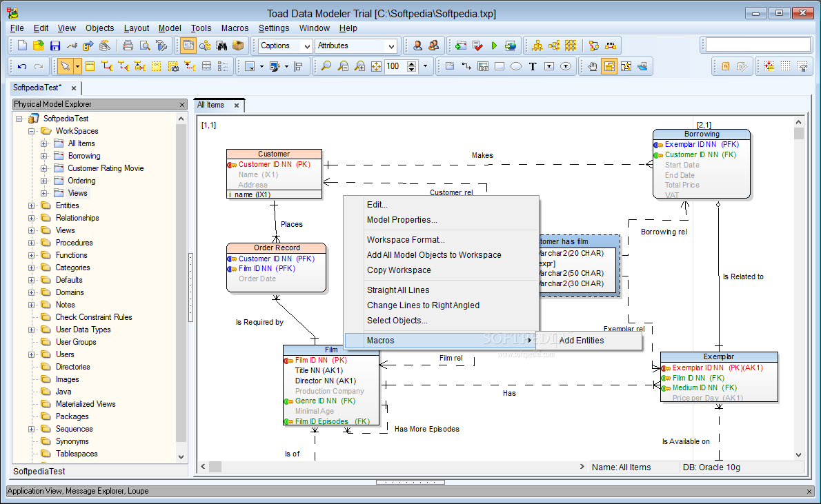
Task: Collapse the SoftpediaTest root tree node
Action: [19, 119]
